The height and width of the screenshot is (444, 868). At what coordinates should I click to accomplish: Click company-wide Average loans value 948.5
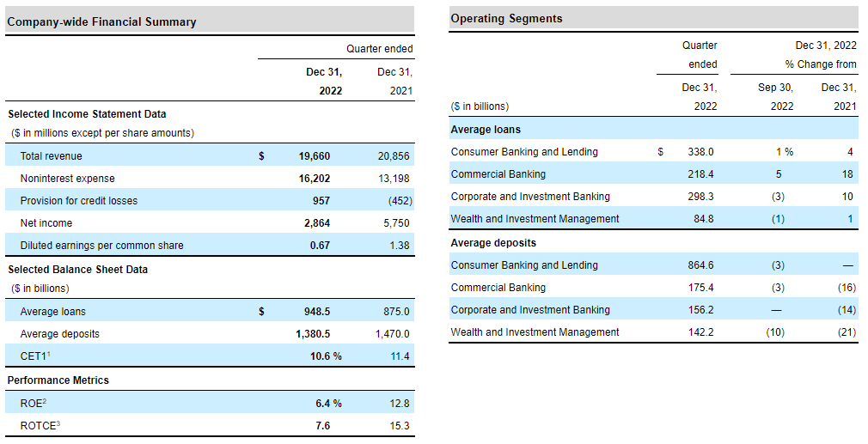coord(317,312)
